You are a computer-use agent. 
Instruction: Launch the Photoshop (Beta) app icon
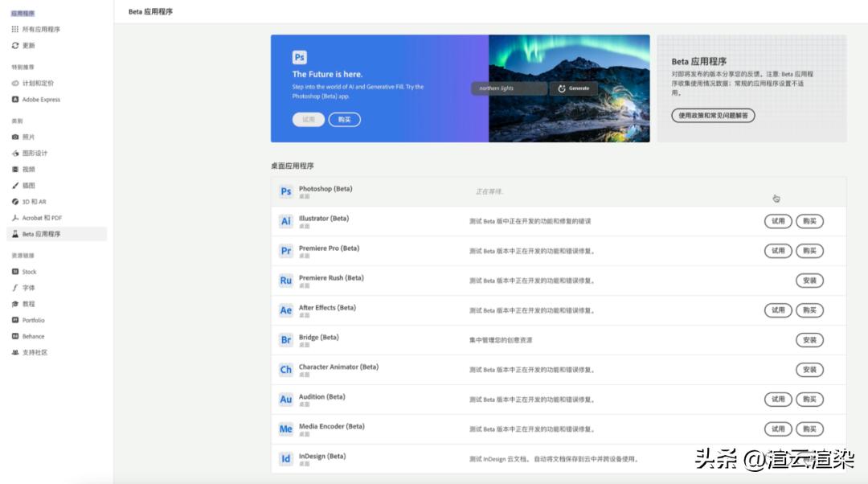285,191
